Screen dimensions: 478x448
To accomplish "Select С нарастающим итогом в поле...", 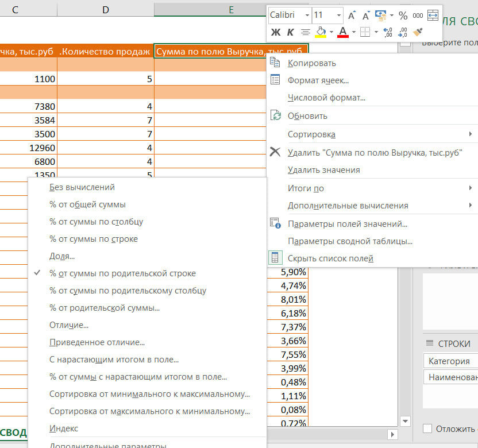I will point(114,360).
